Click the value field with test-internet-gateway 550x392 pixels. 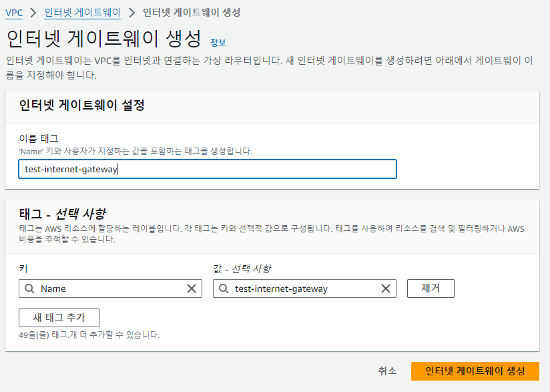pyautogui.click(x=304, y=288)
